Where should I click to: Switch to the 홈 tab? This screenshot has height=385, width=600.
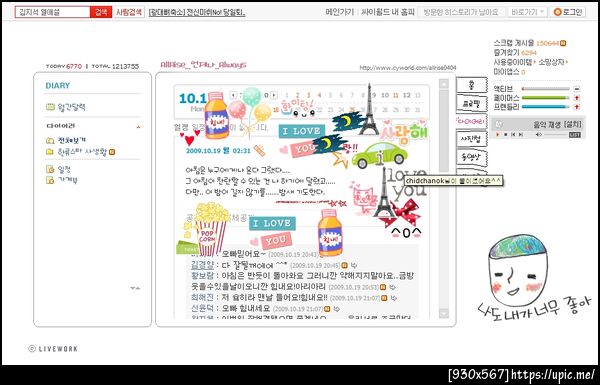click(x=471, y=85)
